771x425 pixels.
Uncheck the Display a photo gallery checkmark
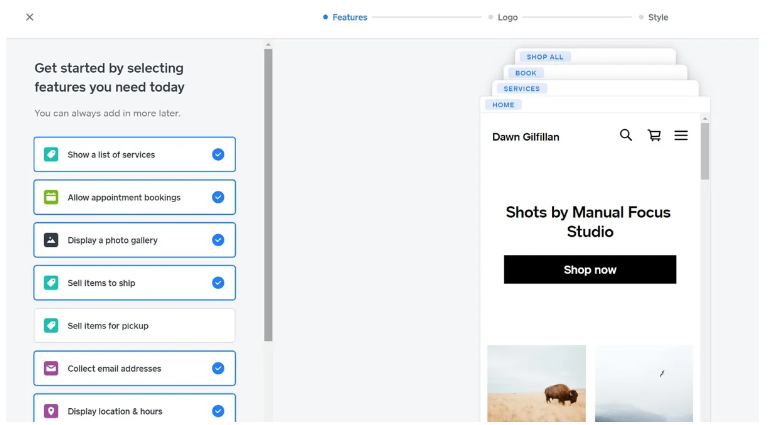point(218,240)
